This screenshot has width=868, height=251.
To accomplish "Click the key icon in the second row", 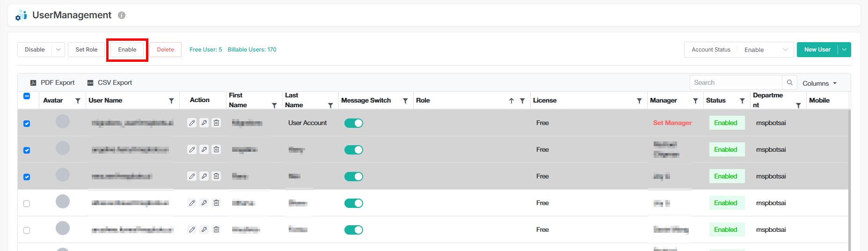I will tap(204, 149).
